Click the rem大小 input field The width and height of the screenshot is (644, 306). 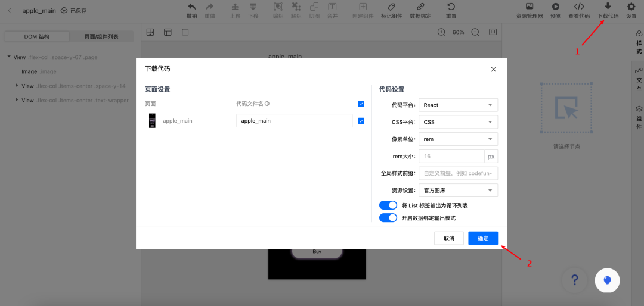pos(452,157)
